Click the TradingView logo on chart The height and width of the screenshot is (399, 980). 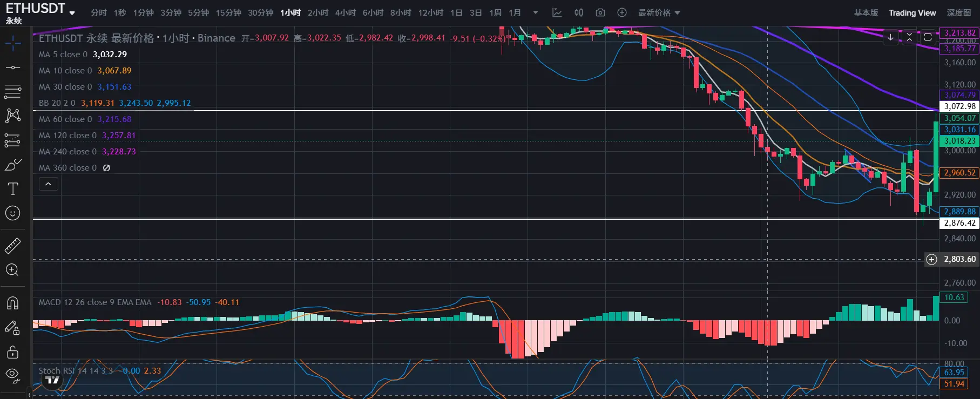click(52, 381)
